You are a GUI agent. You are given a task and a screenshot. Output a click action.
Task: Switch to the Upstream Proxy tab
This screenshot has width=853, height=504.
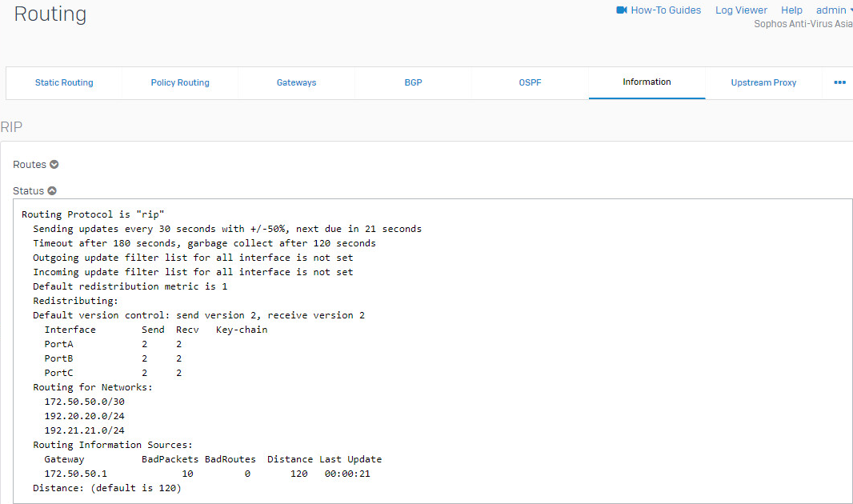tap(763, 82)
